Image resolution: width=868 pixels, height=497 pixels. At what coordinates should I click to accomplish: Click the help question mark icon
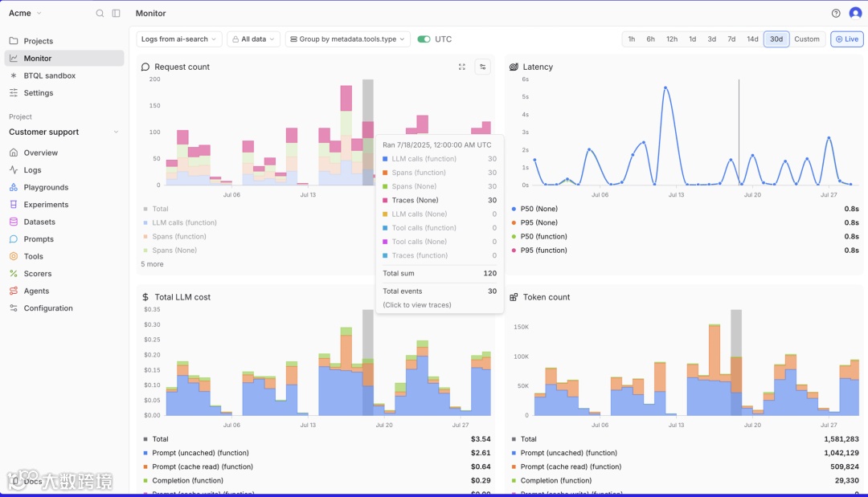[836, 14]
